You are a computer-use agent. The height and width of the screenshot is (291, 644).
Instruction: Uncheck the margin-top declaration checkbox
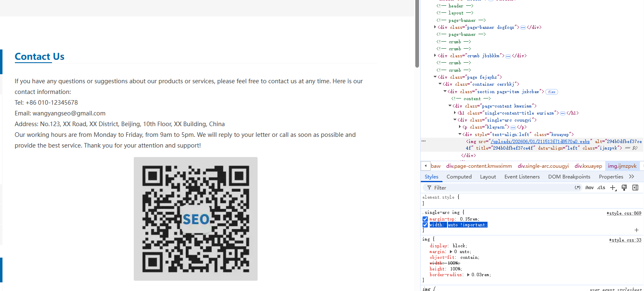[425, 219]
